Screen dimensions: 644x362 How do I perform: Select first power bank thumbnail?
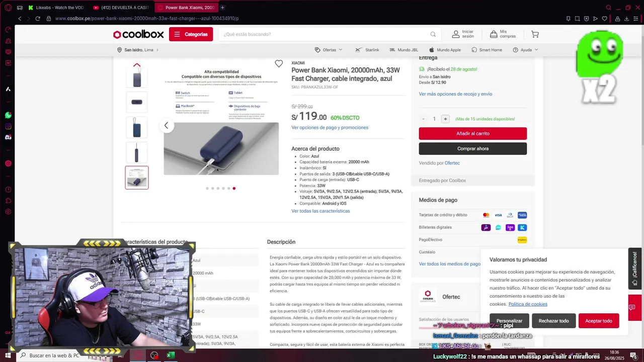click(137, 77)
